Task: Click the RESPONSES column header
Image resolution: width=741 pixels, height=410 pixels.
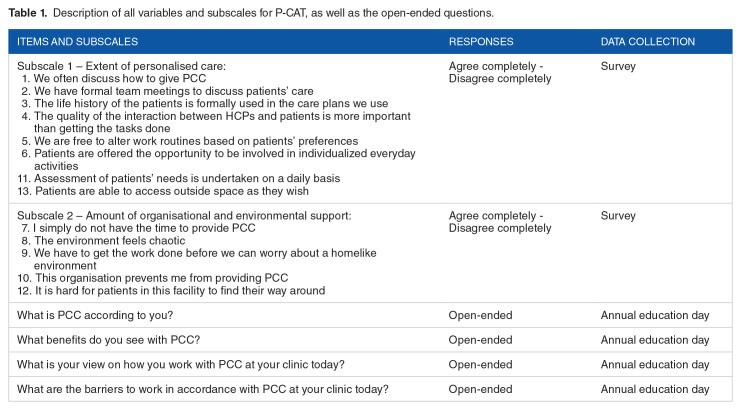Action: (x=481, y=42)
